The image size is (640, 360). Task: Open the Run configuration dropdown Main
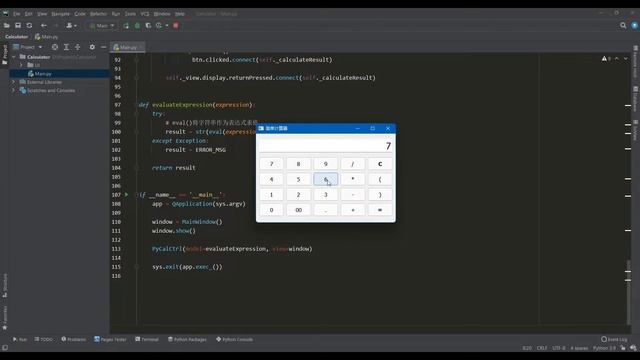(x=102, y=26)
